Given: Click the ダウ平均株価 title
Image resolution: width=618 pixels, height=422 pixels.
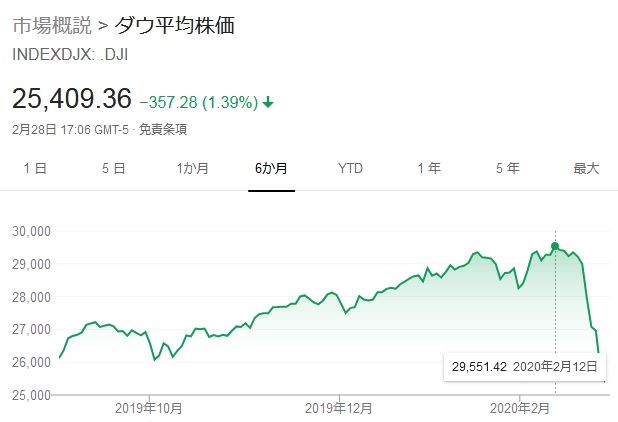Looking at the screenshot, I should 175,26.
